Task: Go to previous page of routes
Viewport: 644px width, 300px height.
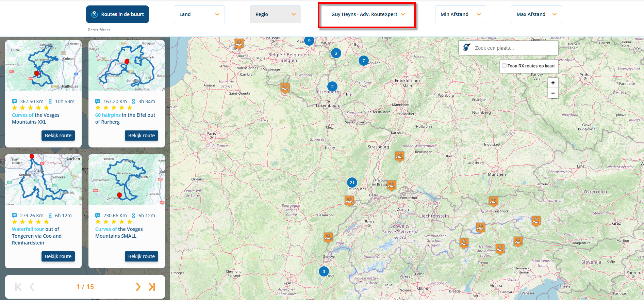Action: (x=32, y=287)
